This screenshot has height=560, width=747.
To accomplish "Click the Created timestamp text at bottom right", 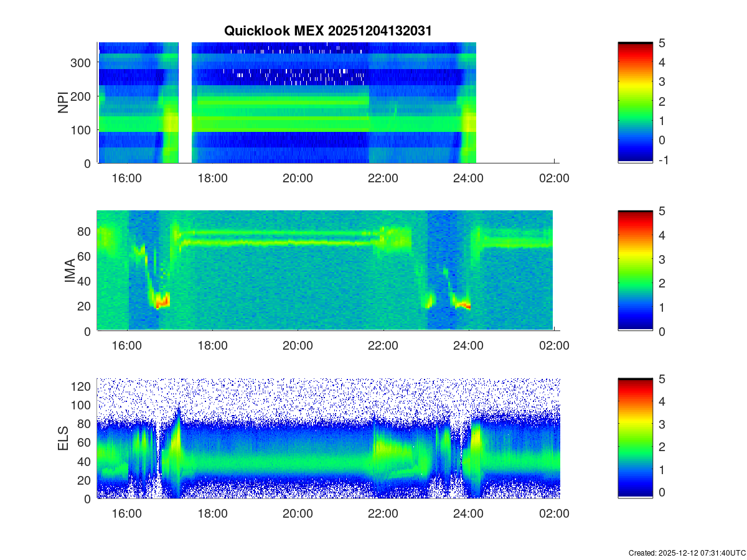I will [x=687, y=553].
